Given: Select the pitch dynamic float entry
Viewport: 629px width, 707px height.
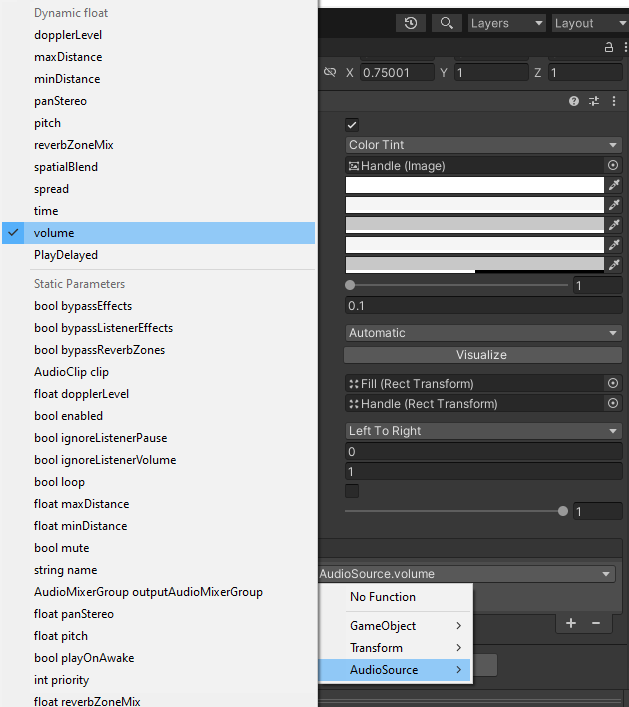Looking at the screenshot, I should click(48, 123).
